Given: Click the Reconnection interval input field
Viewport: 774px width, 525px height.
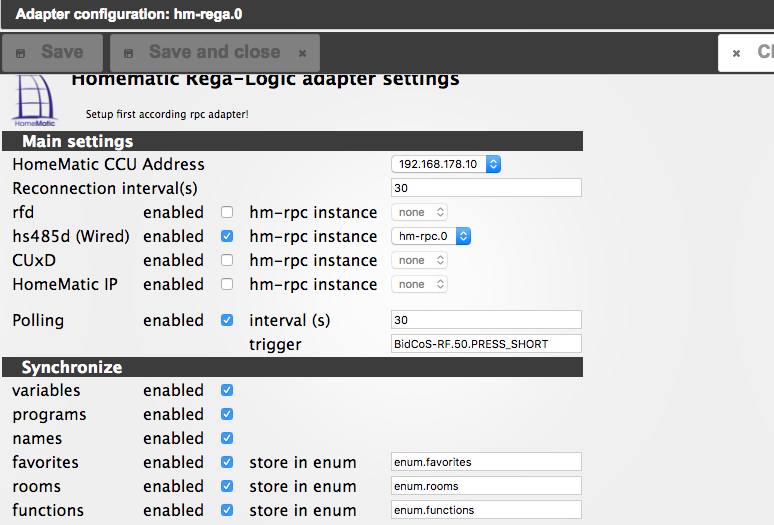Looking at the screenshot, I should pyautogui.click(x=486, y=188).
